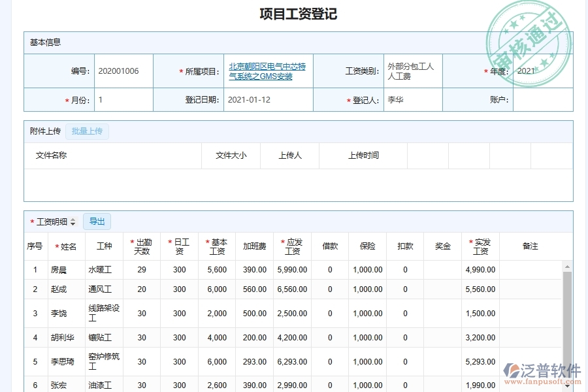Click the 文件名称 attachment column header
The image size is (588, 392).
(51, 155)
